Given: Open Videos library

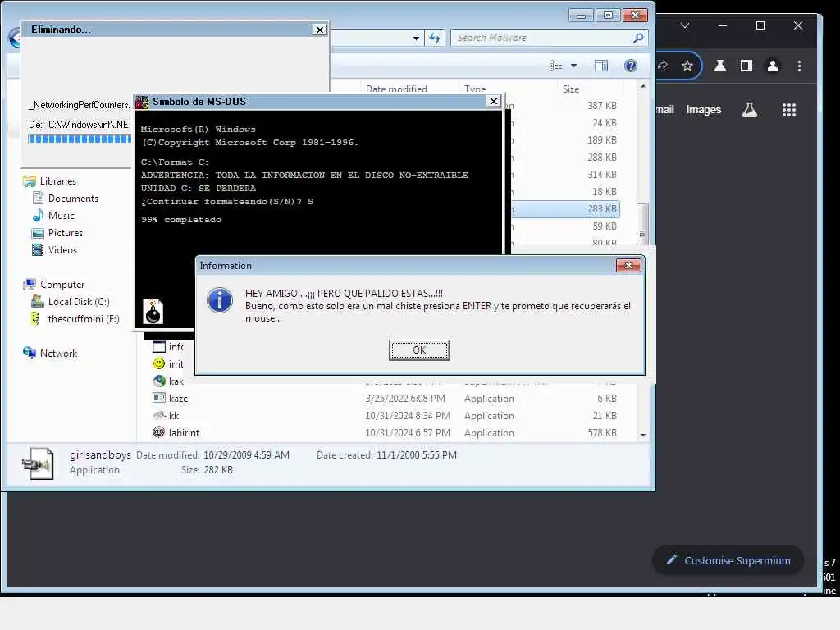Looking at the screenshot, I should click(x=62, y=249).
